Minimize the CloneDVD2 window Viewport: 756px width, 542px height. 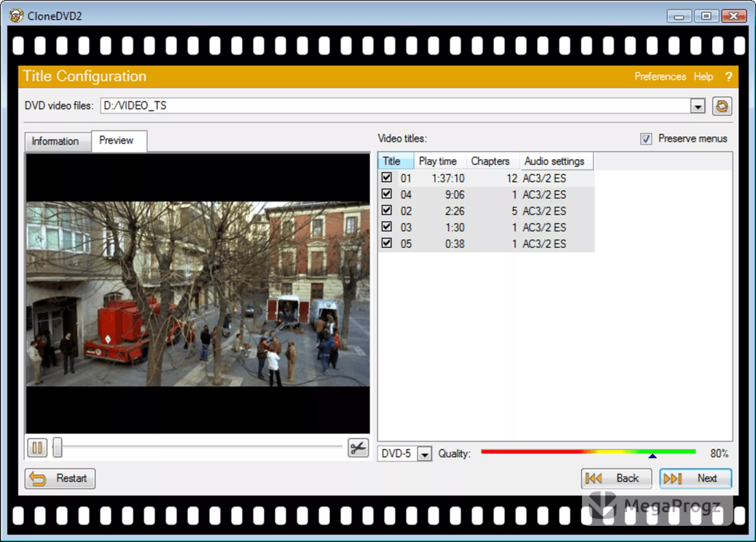pyautogui.click(x=679, y=16)
